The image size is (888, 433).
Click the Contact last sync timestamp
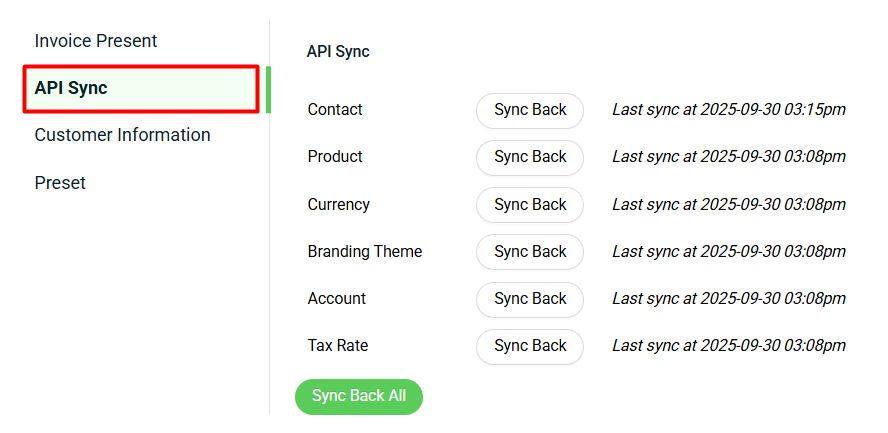click(x=729, y=110)
